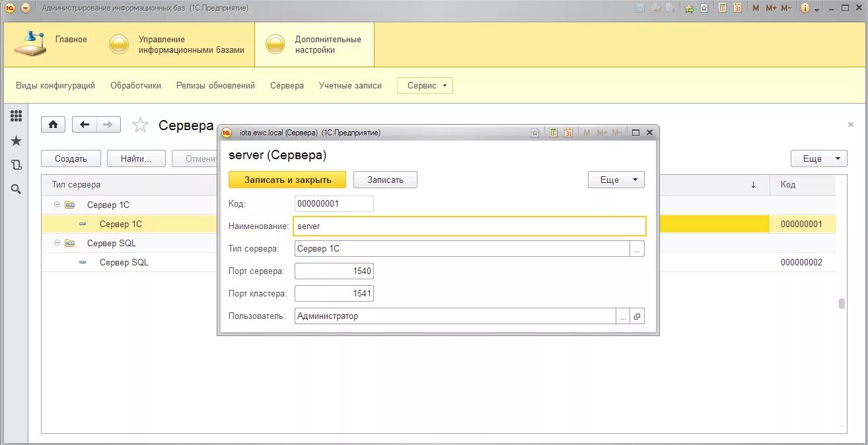Screen dimensions: 868x445
Task: Click the grayed print preview icon in title bar
Action: [670, 8]
